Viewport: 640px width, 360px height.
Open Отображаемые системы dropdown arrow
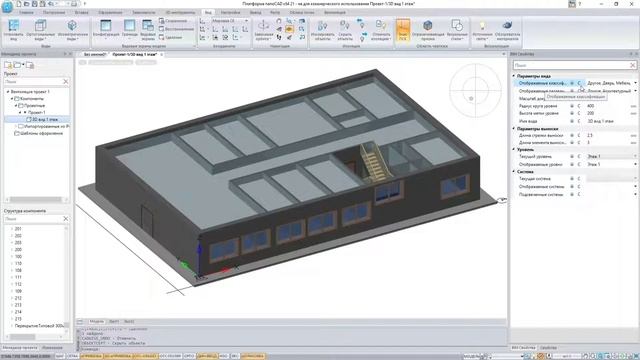(x=635, y=187)
